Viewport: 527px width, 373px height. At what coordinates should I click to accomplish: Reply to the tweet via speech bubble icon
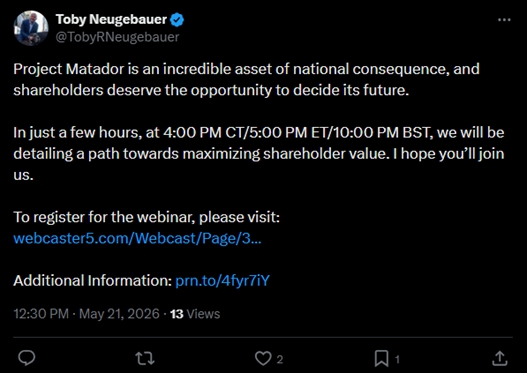pyautogui.click(x=27, y=358)
